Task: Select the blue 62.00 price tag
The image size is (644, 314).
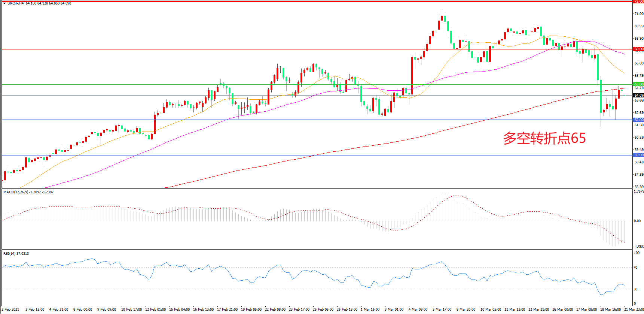Action: tap(638, 120)
